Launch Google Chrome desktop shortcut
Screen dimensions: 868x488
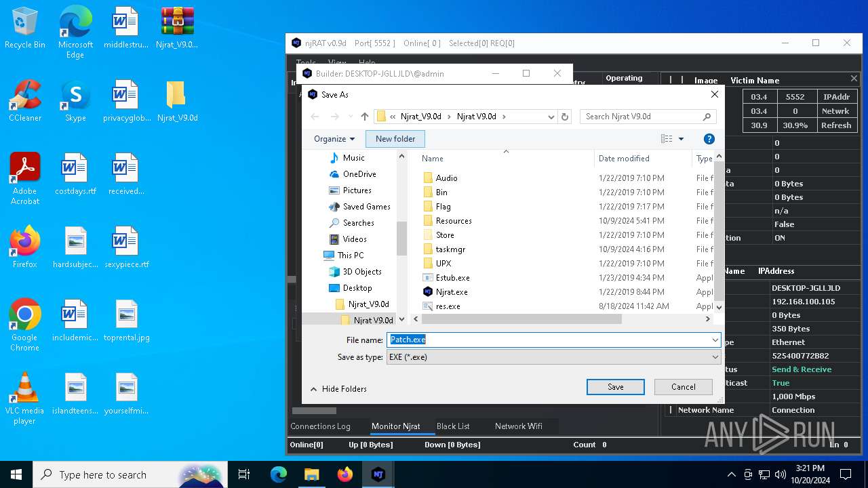tap(25, 325)
